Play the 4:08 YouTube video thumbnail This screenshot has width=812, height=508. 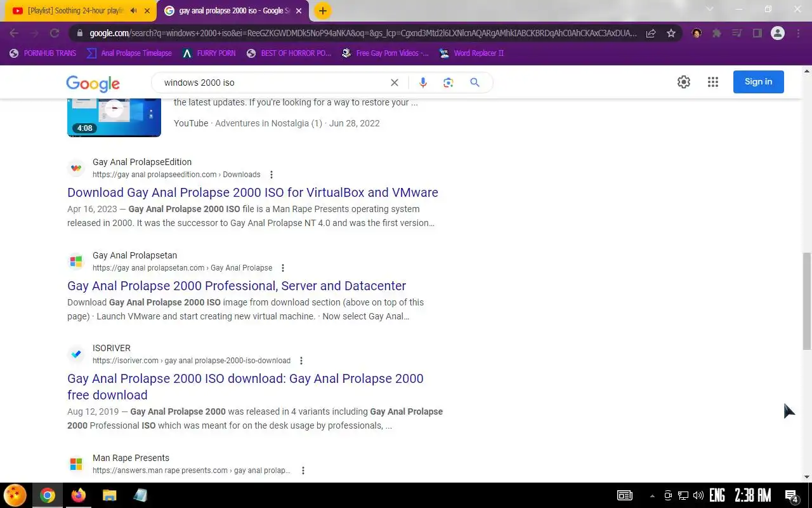pyautogui.click(x=114, y=117)
